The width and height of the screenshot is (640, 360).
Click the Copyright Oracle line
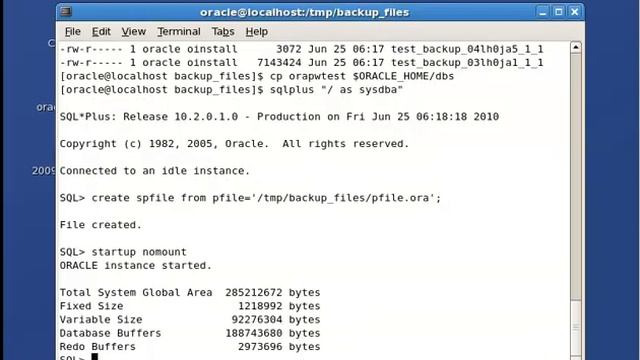(x=234, y=144)
